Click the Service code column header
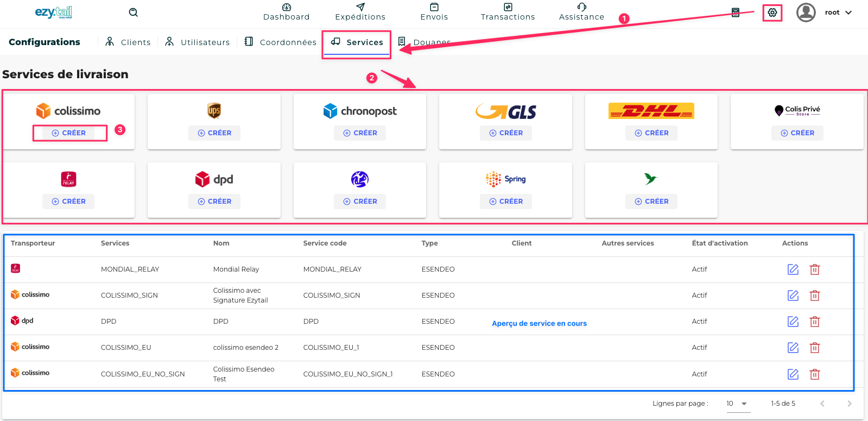The width and height of the screenshot is (868, 421). (x=325, y=243)
